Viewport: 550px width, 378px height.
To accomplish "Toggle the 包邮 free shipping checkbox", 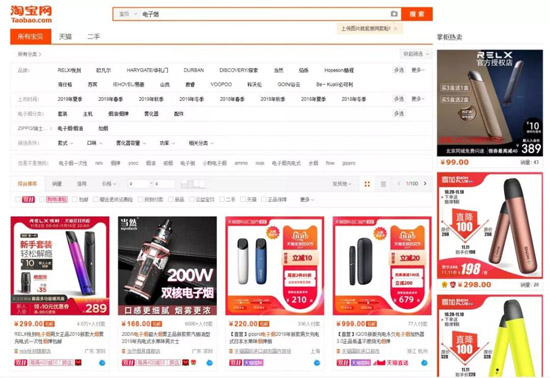I will tap(75, 199).
